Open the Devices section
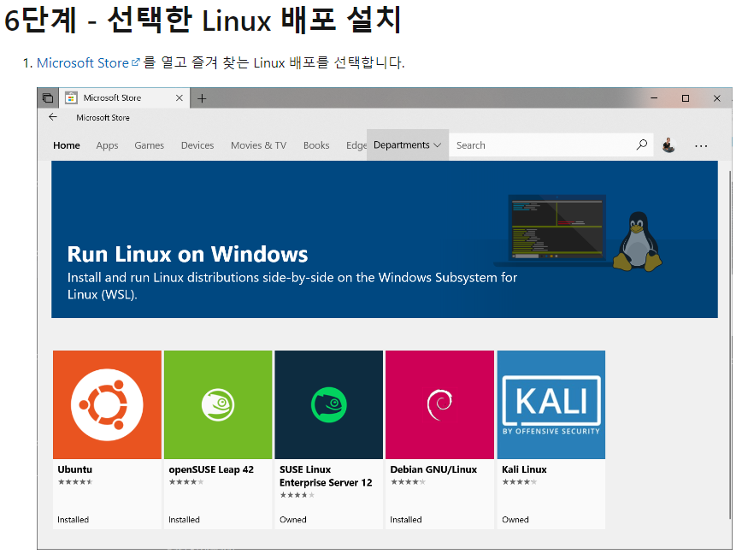Screen dimensions: 742x560 coord(197,145)
